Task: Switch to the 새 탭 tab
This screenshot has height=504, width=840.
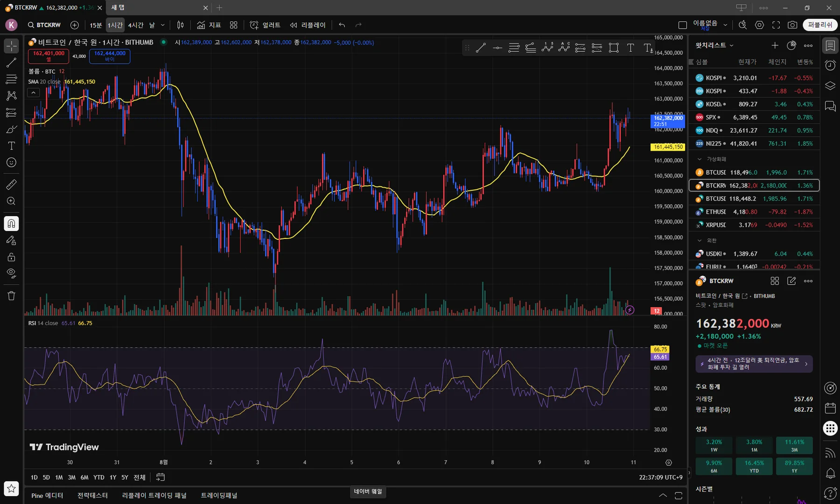Action: click(x=159, y=7)
